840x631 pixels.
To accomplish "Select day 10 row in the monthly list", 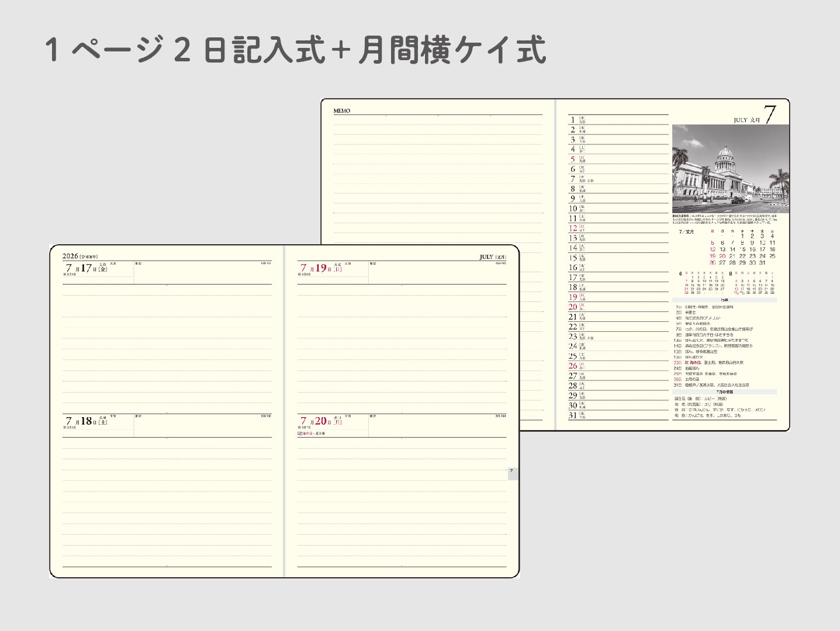I will point(618,208).
